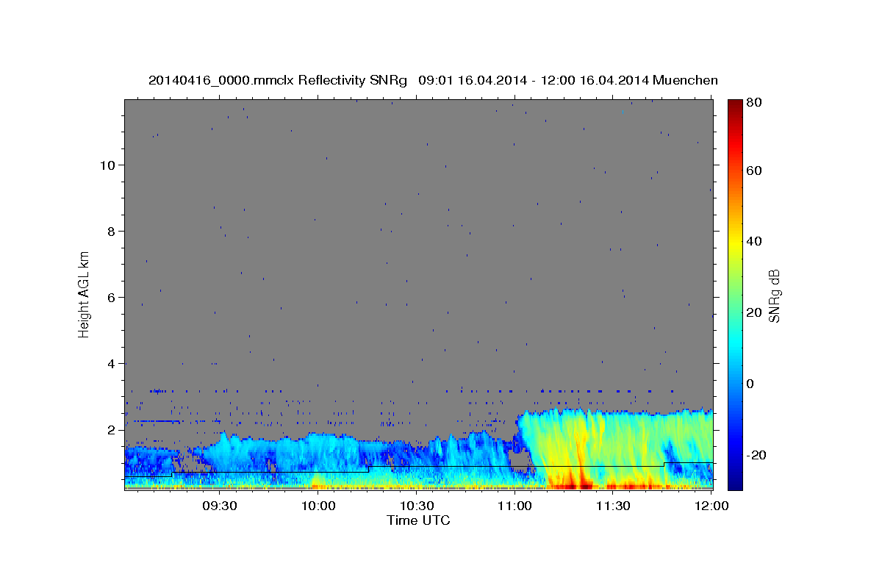882x588 pixels.
Task: Click the height tick label 10
Action: pos(107,165)
